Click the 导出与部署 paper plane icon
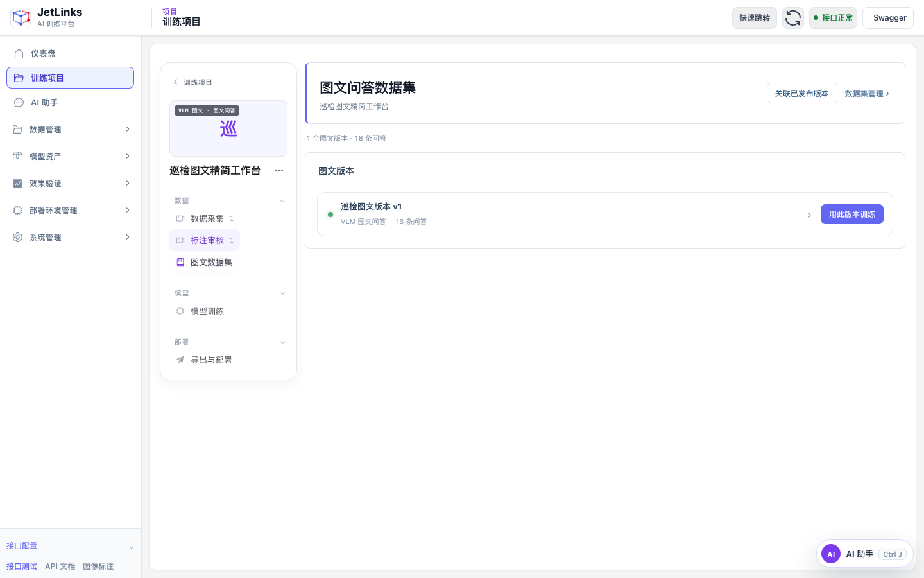Image resolution: width=924 pixels, height=578 pixels. tap(180, 360)
